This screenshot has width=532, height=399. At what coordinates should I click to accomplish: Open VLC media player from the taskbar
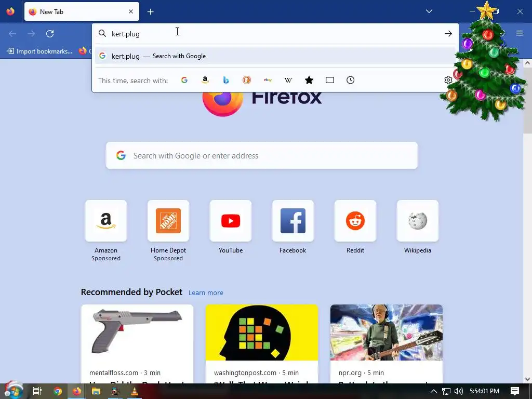(x=135, y=391)
